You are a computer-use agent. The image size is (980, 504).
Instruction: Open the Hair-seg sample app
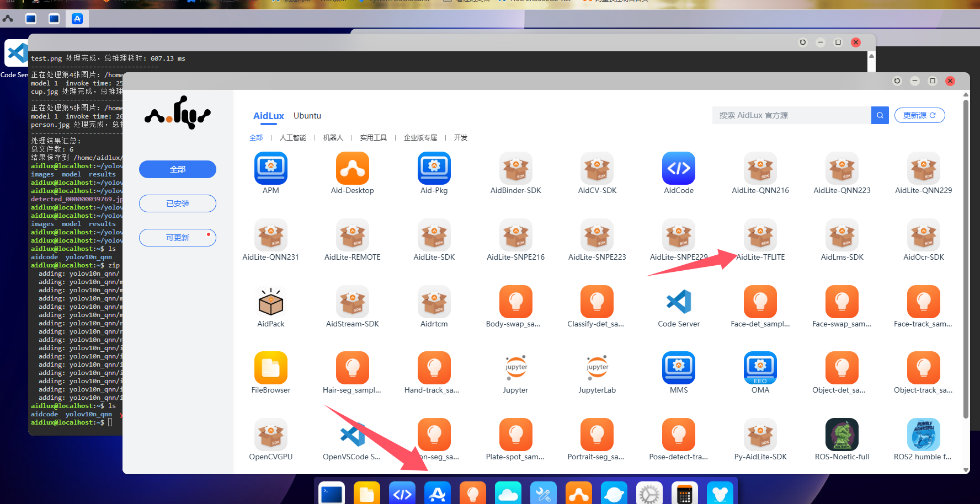click(353, 368)
